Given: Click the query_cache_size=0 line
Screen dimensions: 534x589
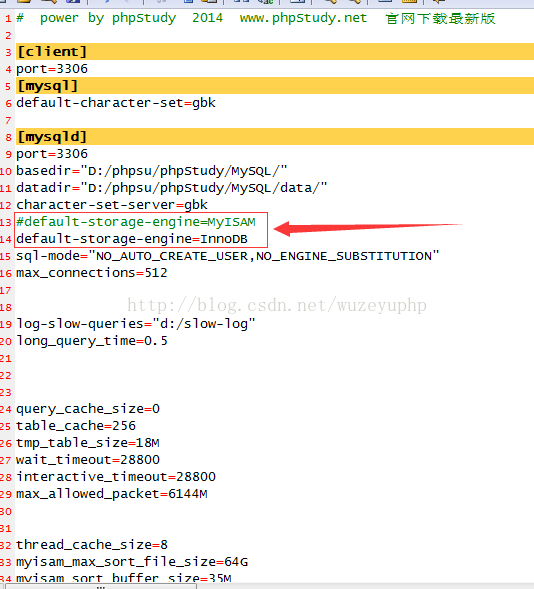Looking at the screenshot, I should pyautogui.click(x=88, y=409).
